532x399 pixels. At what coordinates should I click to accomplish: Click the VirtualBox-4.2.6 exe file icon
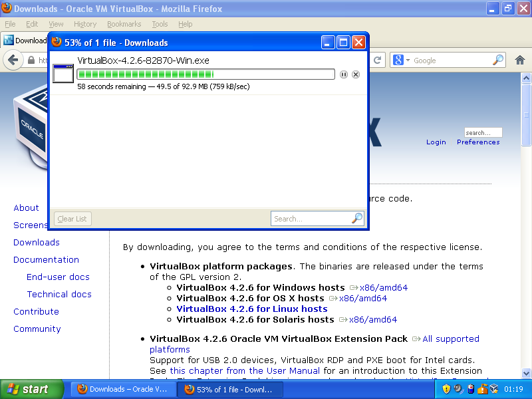[x=63, y=73]
